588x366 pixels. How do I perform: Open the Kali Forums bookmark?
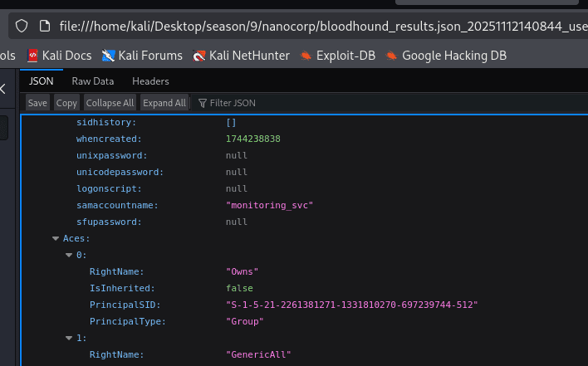click(142, 56)
